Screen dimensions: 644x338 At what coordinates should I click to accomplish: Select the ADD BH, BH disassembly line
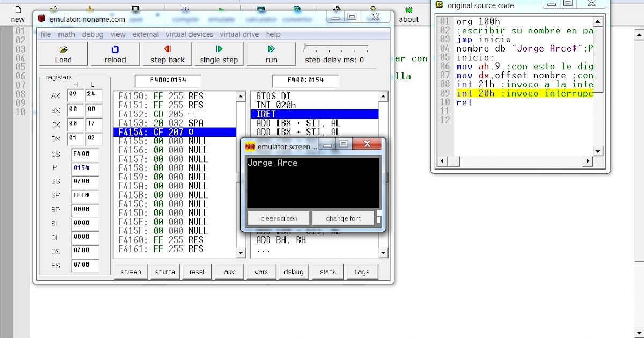(x=314, y=240)
